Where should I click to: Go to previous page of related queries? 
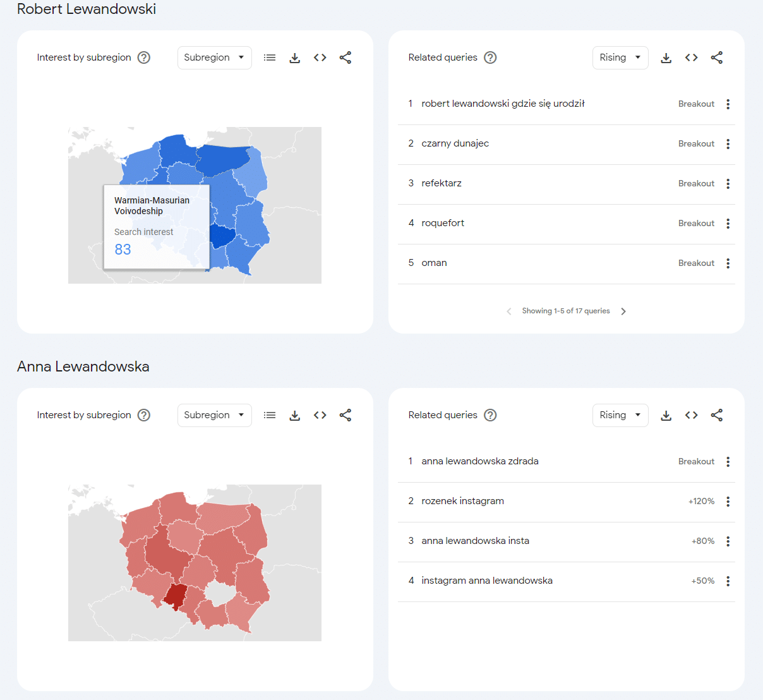click(509, 311)
